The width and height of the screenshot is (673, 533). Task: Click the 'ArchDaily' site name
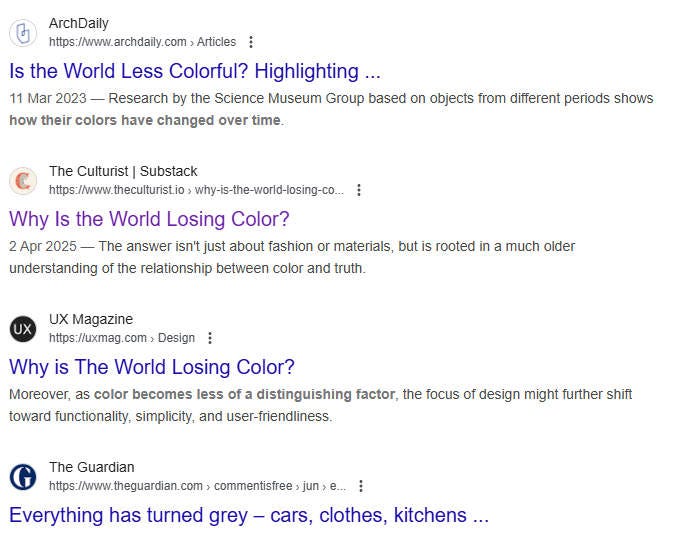point(79,23)
